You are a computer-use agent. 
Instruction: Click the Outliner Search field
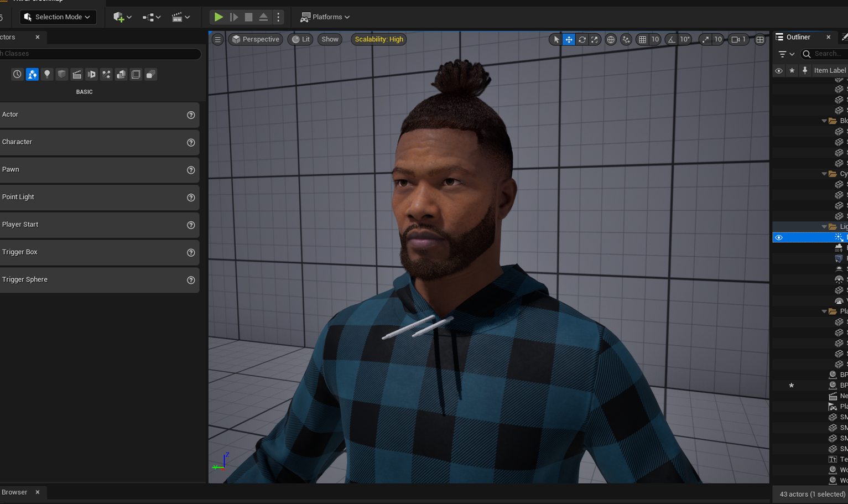tap(824, 54)
